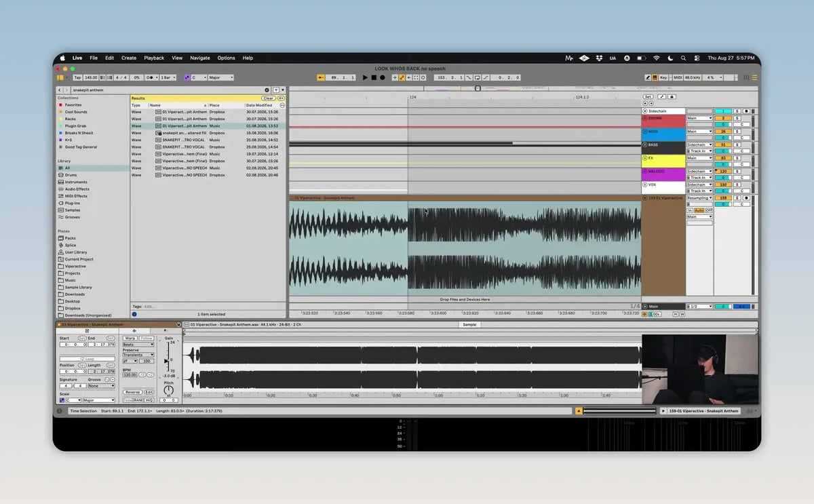
Task: Toggle MIDI map mode
Action: (x=676, y=77)
